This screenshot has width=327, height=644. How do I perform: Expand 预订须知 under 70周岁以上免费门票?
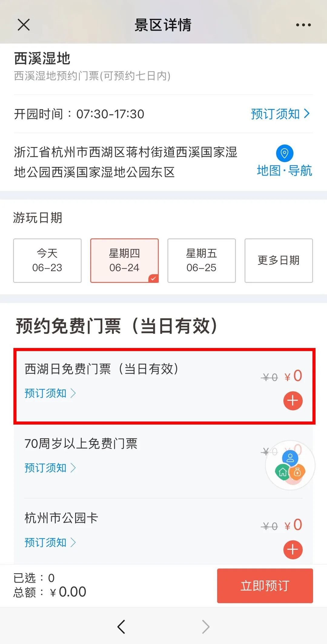[50, 468]
